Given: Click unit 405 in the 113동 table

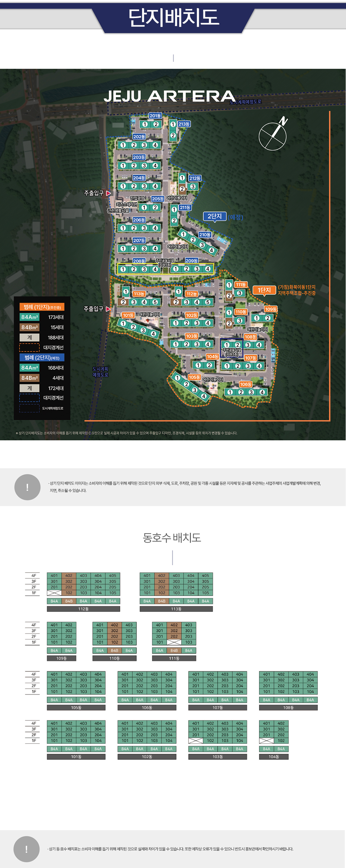Looking at the screenshot, I should [x=205, y=576].
